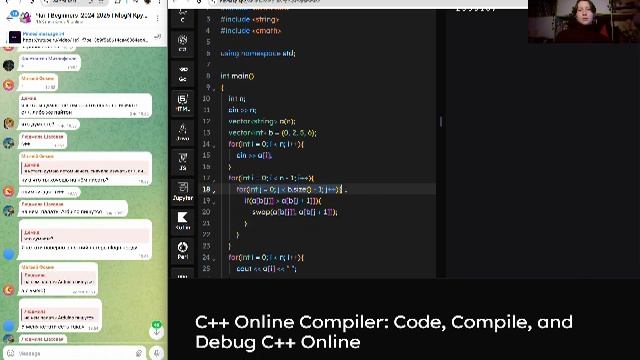Open the group chat avatar

pos(26,17)
